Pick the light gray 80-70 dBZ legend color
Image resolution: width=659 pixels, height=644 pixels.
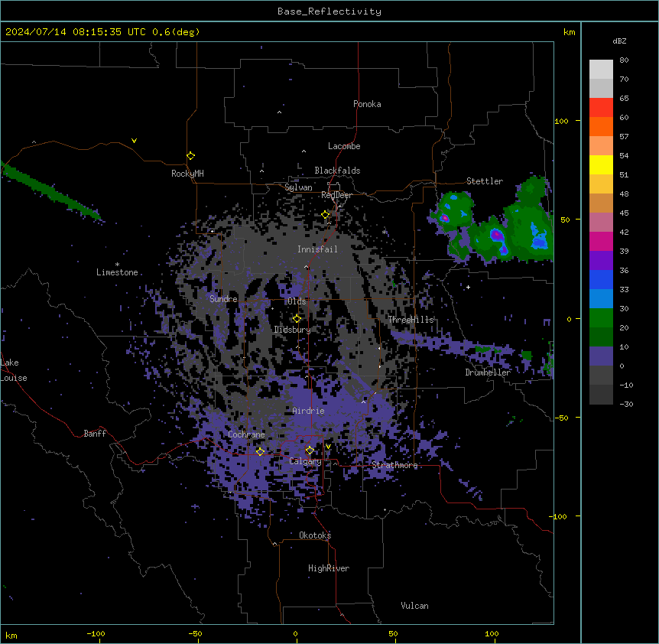click(x=601, y=70)
